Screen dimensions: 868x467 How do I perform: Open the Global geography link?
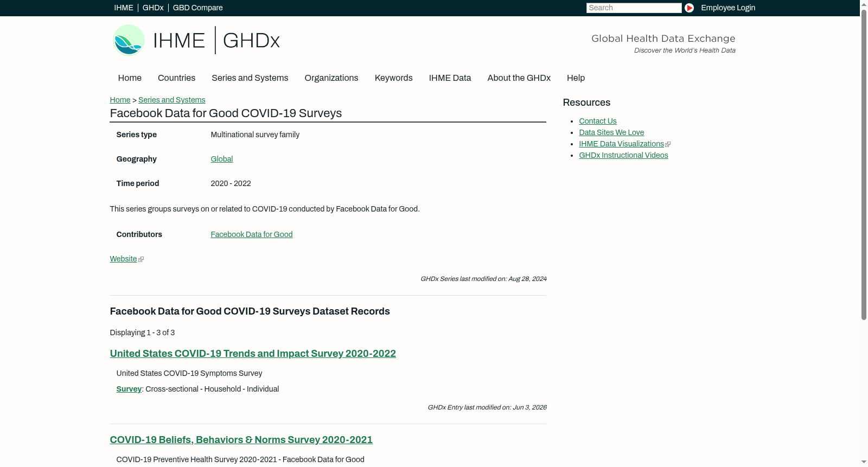[x=221, y=159]
